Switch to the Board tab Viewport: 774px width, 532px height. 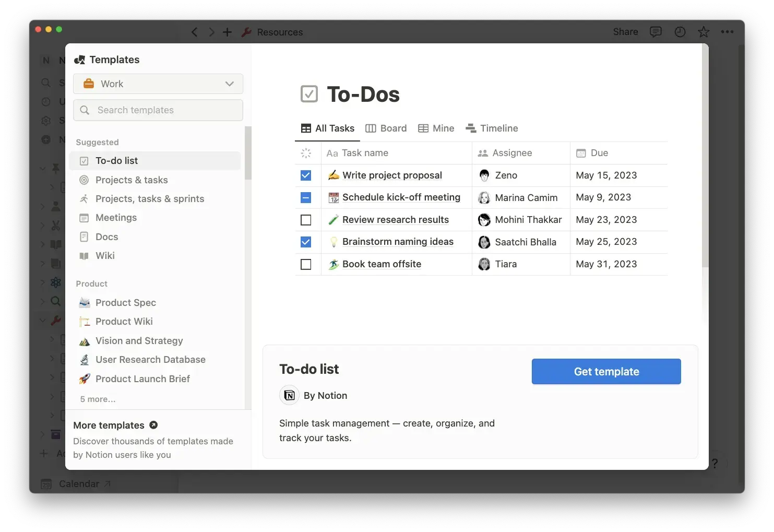[x=386, y=128]
